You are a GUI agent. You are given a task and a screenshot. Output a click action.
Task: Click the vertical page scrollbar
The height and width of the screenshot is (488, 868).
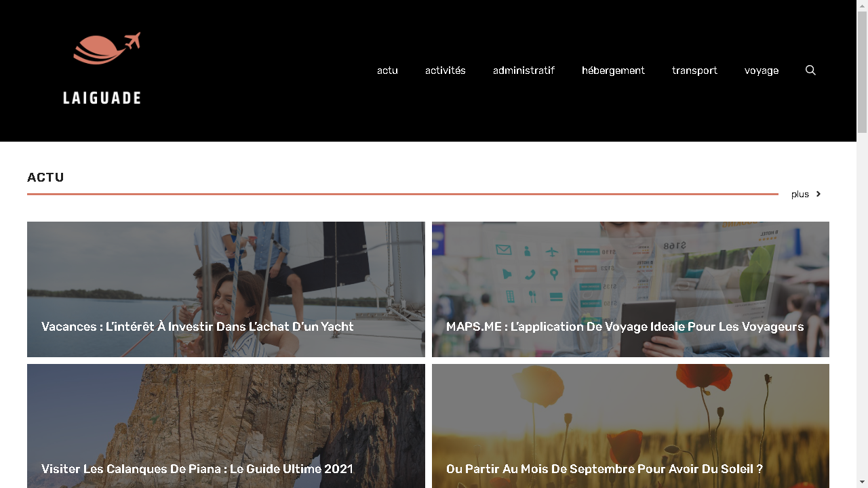pos(862,244)
